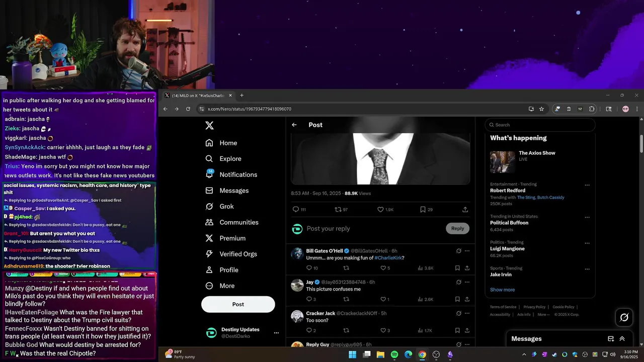Image resolution: width=644 pixels, height=362 pixels.
Task: Click Grok icon on Bill Gates O'Hell reply
Action: [x=458, y=251]
